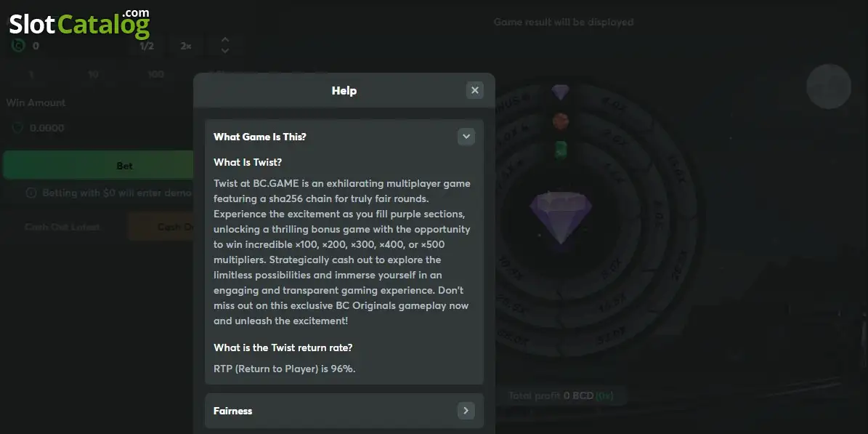The image size is (868, 434).
Task: Click the orange Cash Out button
Action: (161, 228)
